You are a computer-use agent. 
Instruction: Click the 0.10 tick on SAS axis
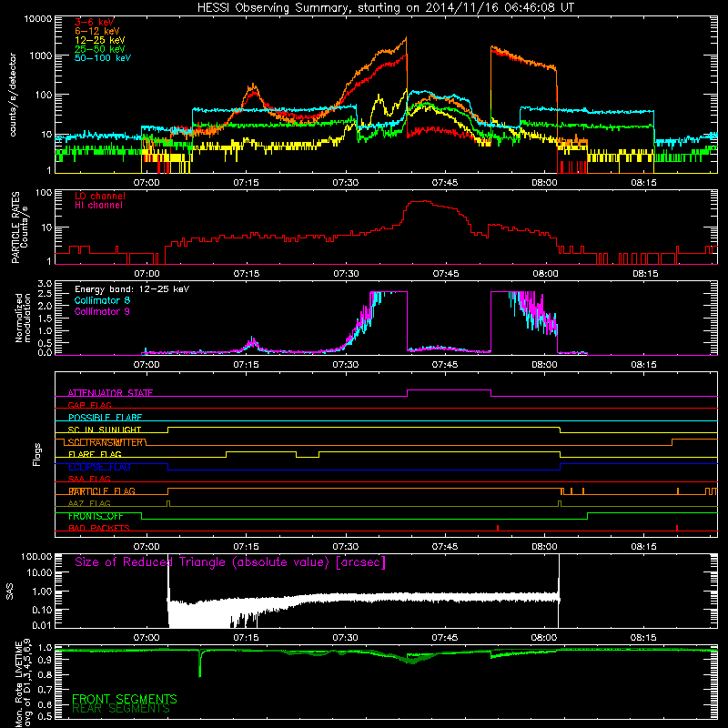(x=42, y=610)
